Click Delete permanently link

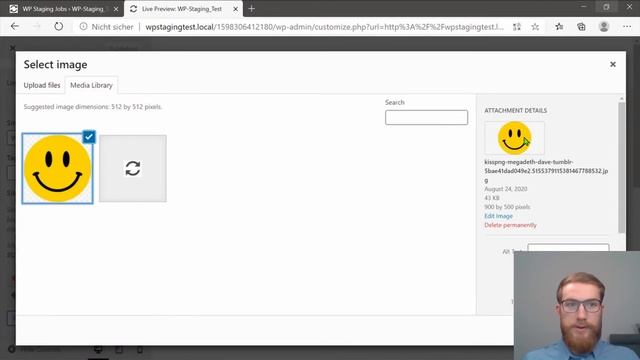pos(510,225)
